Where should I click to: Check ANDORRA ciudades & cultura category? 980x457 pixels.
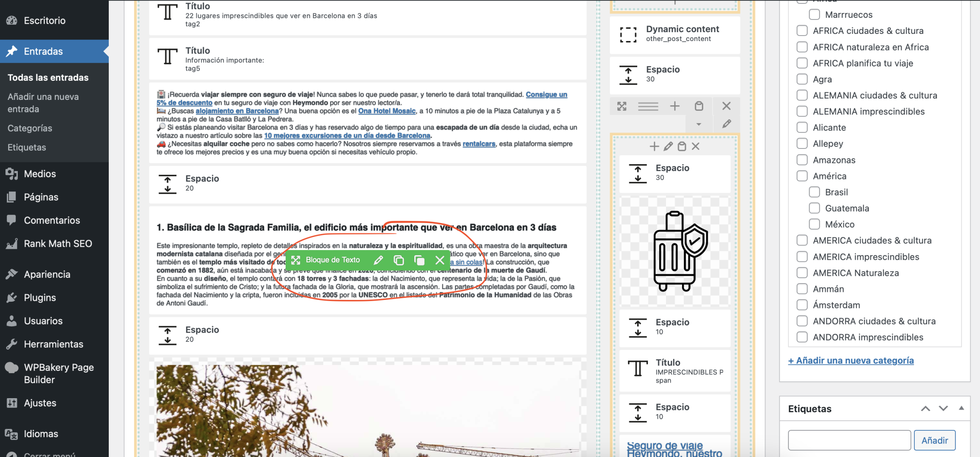click(x=802, y=321)
